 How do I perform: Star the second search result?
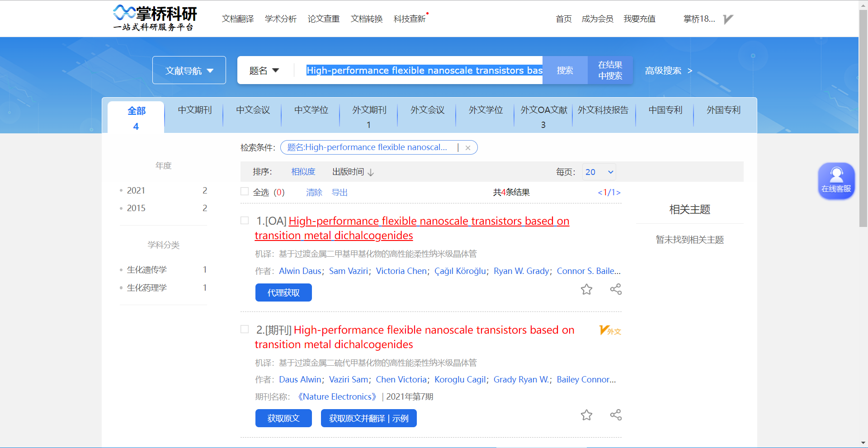point(586,415)
